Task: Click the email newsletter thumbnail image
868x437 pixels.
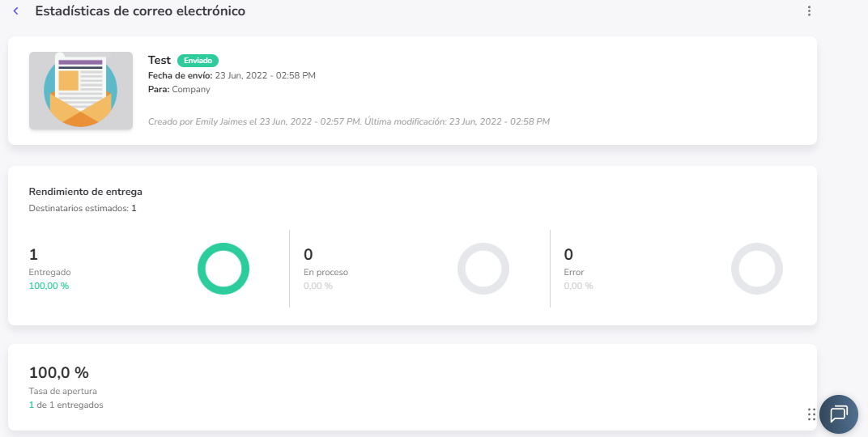Action: (81, 91)
